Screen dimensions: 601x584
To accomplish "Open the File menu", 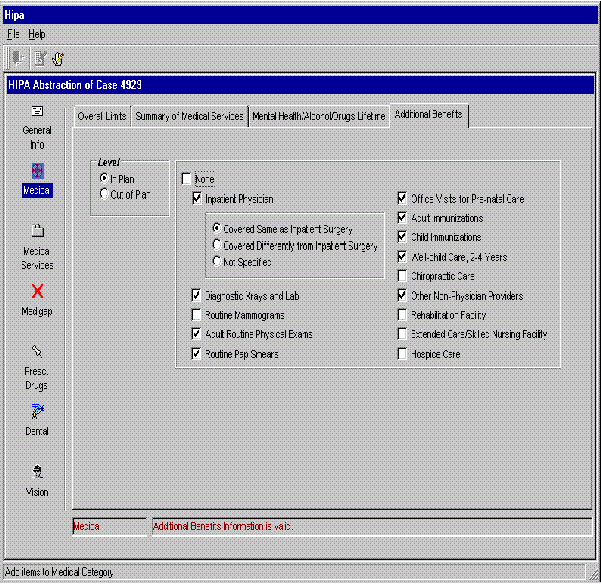I will pyautogui.click(x=13, y=34).
